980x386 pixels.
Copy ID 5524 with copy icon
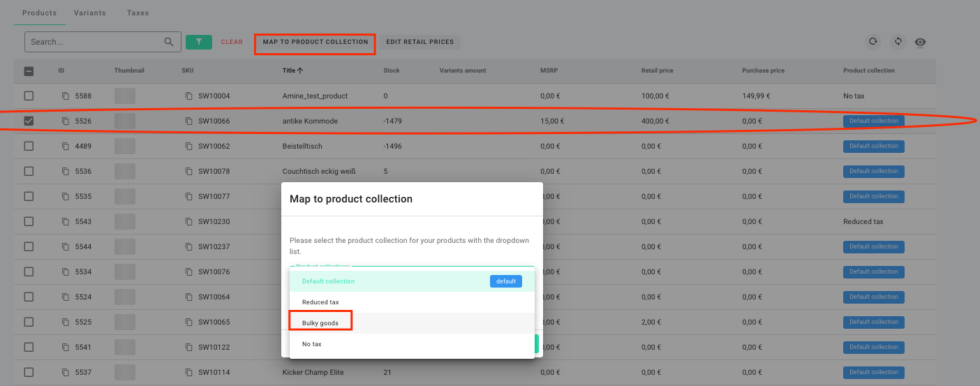pyautogui.click(x=66, y=297)
